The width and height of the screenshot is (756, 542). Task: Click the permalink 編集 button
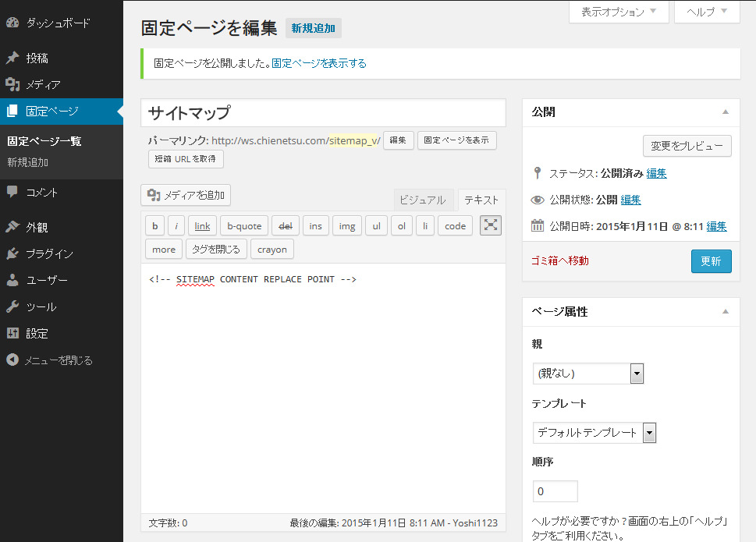398,140
